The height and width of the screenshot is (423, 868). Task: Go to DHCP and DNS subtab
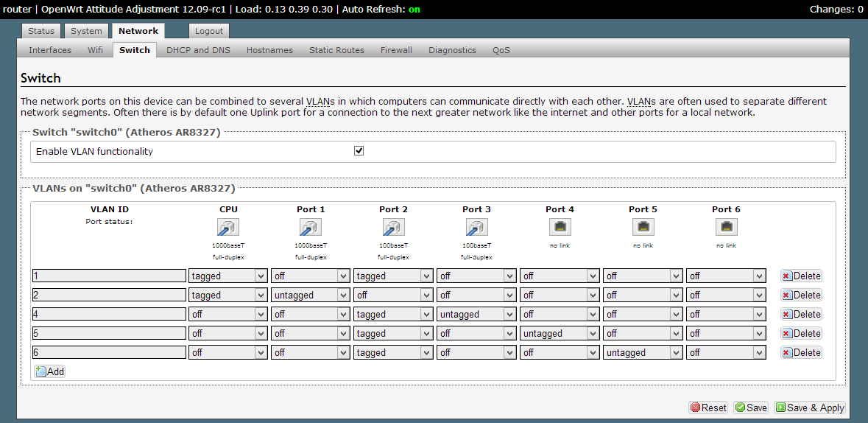[198, 50]
